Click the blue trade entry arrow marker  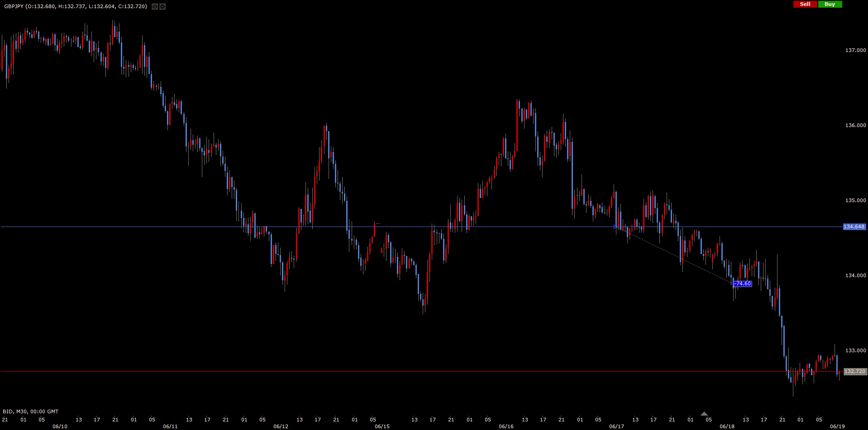click(615, 227)
